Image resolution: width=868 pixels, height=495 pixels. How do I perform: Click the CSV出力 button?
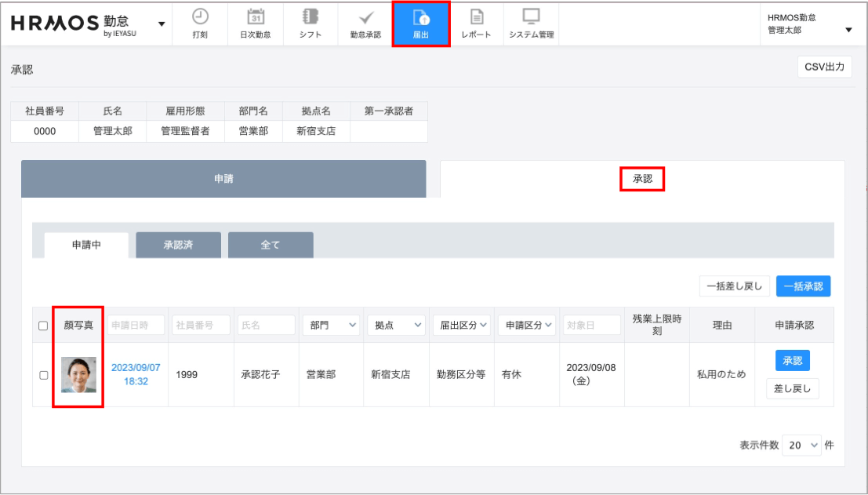click(x=824, y=67)
